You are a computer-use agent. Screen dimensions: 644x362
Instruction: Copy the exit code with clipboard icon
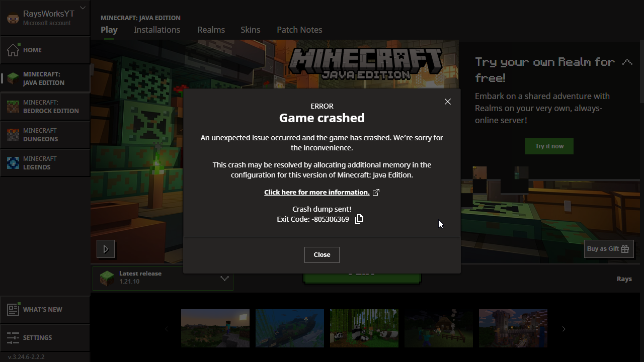point(359,219)
